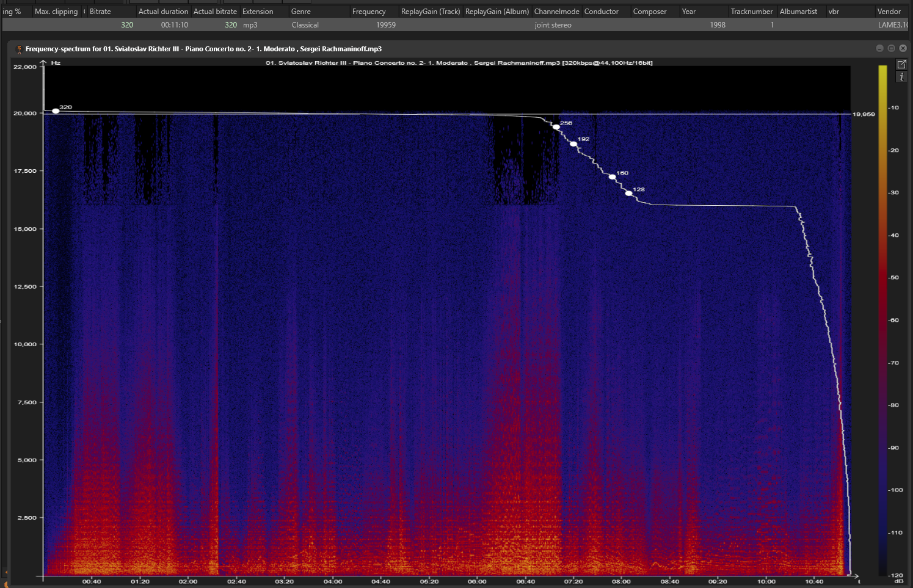Maximize the Frequency-spectrum window
The height and width of the screenshot is (588, 913).
[891, 48]
